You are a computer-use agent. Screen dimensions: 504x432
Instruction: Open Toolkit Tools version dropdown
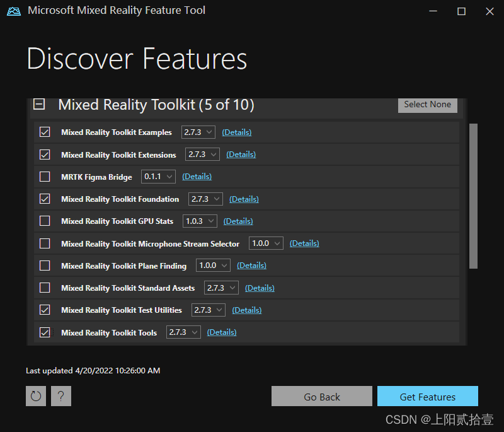[x=183, y=332]
